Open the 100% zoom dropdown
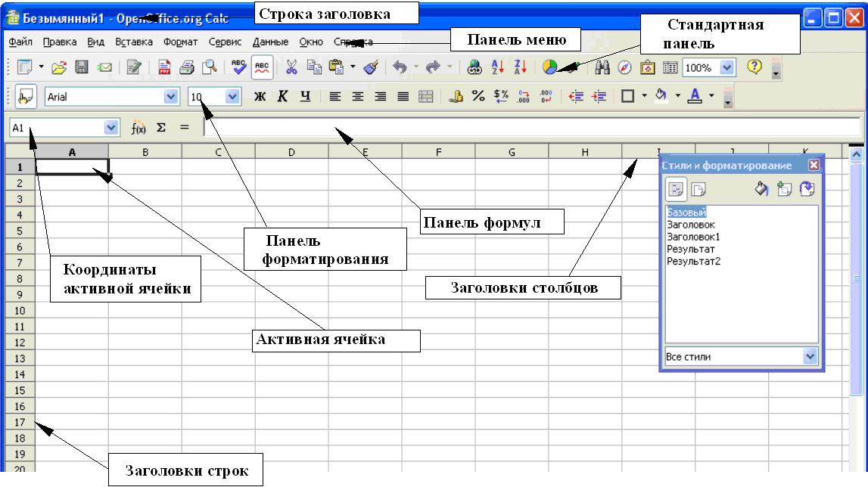Viewport: 868px width, 487px height. point(726,67)
